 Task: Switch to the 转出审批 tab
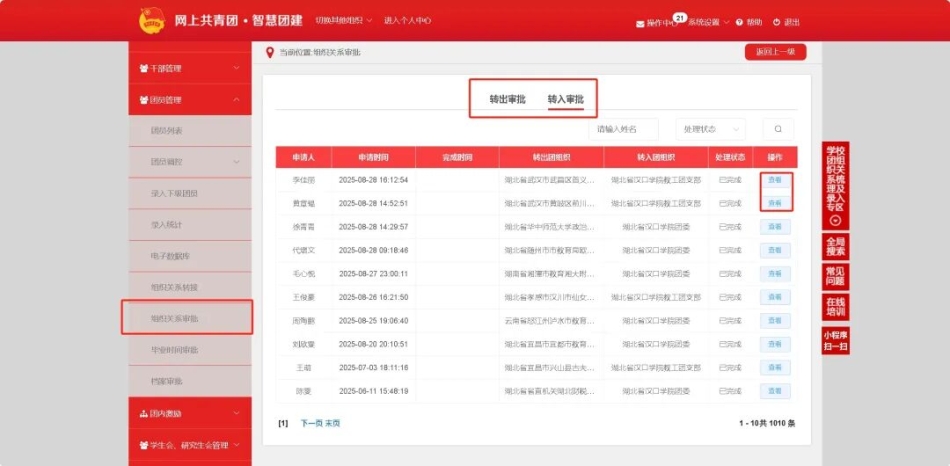click(x=507, y=99)
